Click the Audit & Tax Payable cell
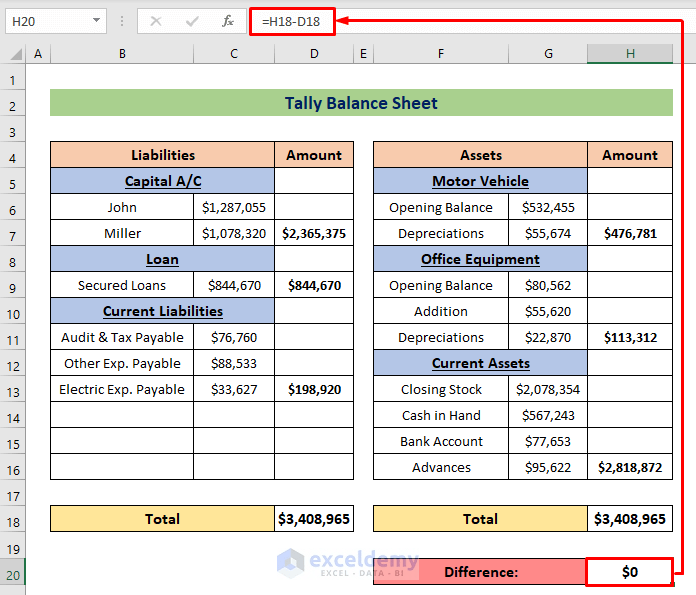The width and height of the screenshot is (696, 595). coord(122,337)
